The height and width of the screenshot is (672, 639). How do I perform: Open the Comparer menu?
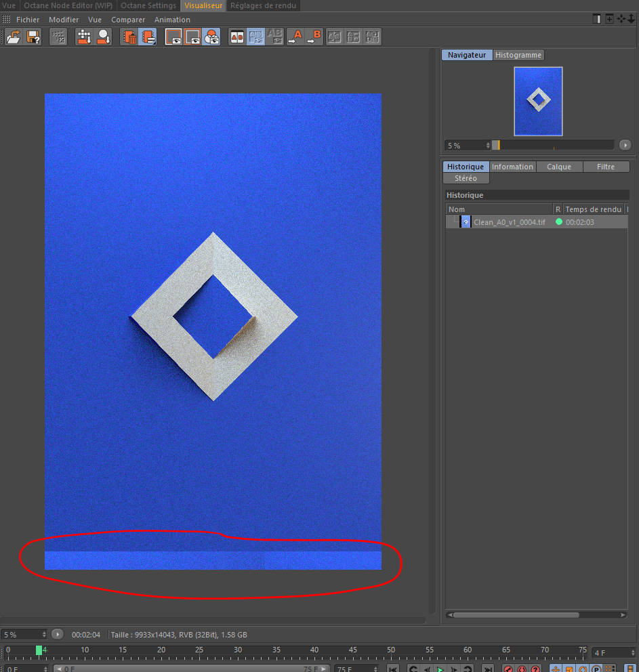click(128, 20)
